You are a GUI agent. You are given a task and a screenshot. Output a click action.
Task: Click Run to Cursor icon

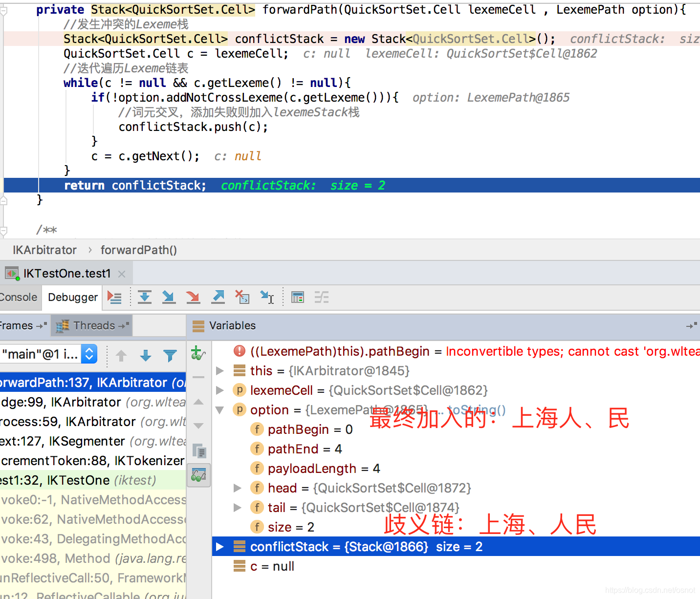267,297
